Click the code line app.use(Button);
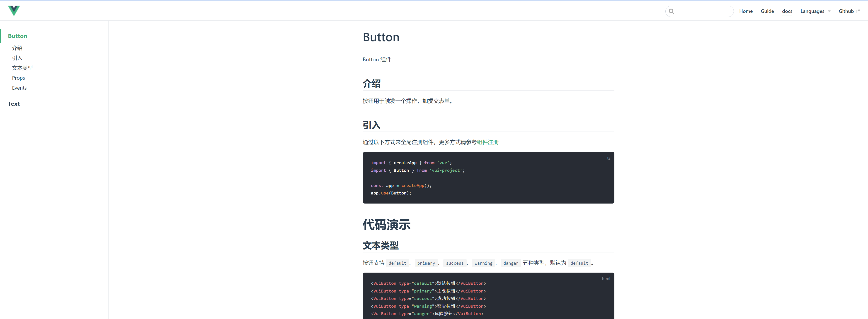 [391, 193]
